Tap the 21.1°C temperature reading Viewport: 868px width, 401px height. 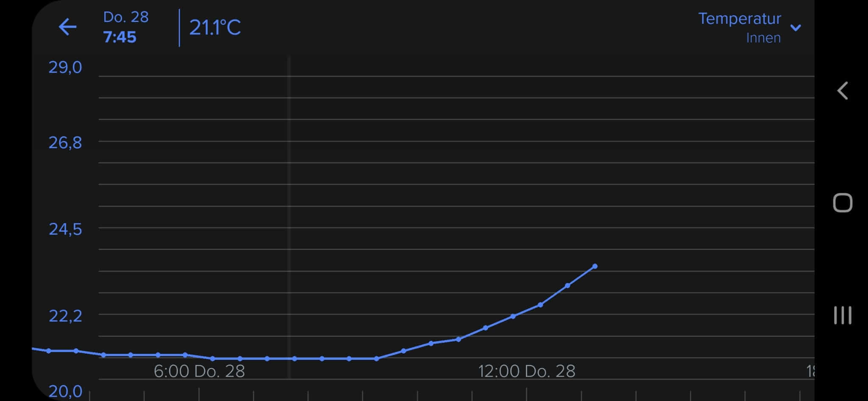click(x=215, y=28)
